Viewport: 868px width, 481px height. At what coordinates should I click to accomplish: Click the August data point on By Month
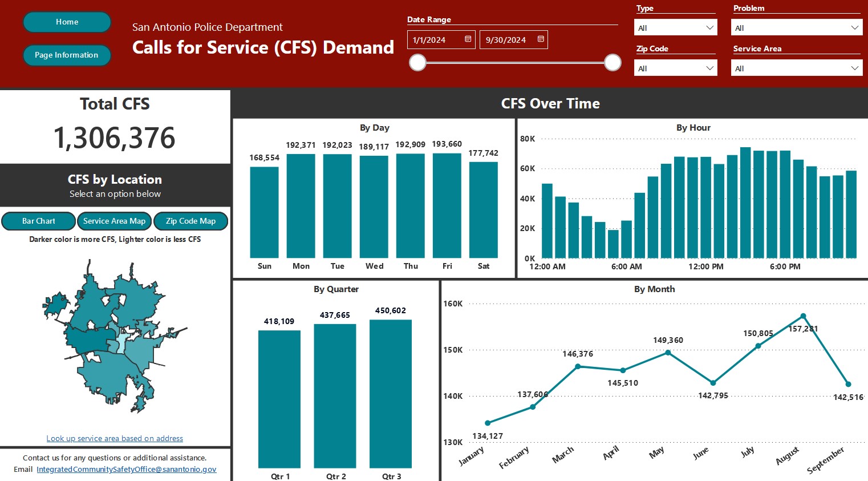point(803,316)
